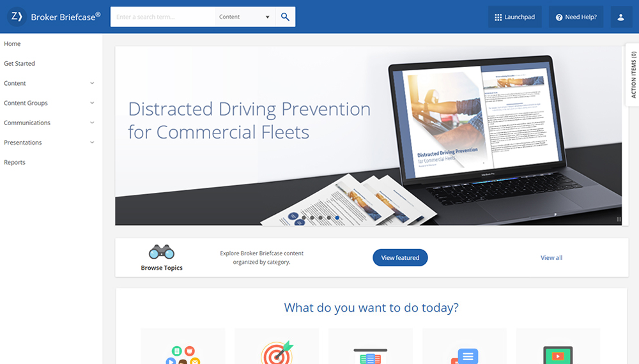Open the user profile menu
Image resolution: width=639 pixels, height=364 pixels.
click(x=620, y=17)
